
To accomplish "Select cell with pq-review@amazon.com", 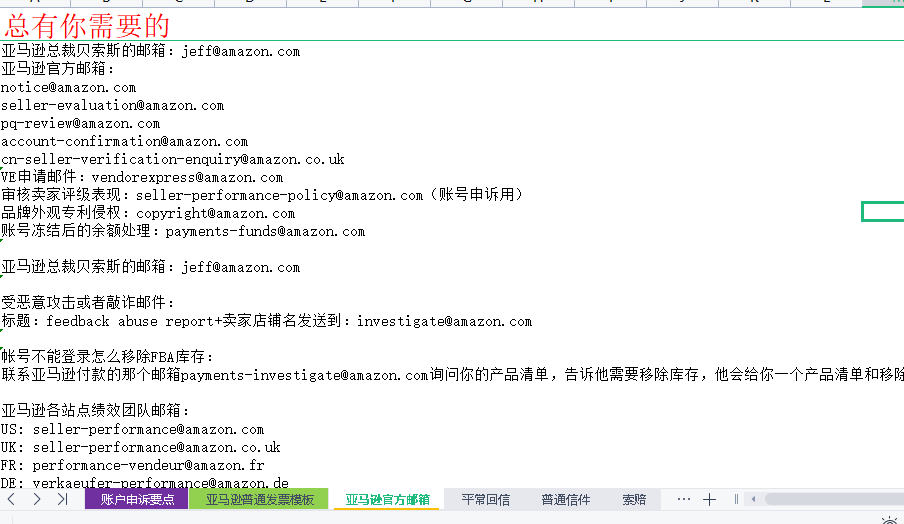I will (80, 123).
